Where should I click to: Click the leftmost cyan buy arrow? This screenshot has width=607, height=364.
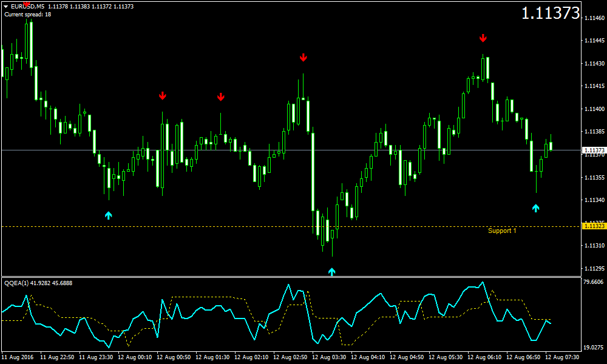(x=109, y=215)
